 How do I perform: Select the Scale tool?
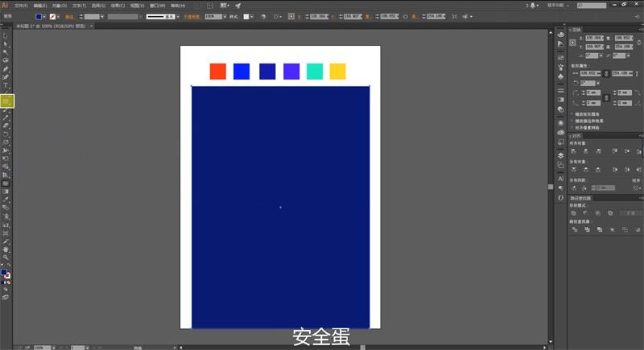(6, 142)
